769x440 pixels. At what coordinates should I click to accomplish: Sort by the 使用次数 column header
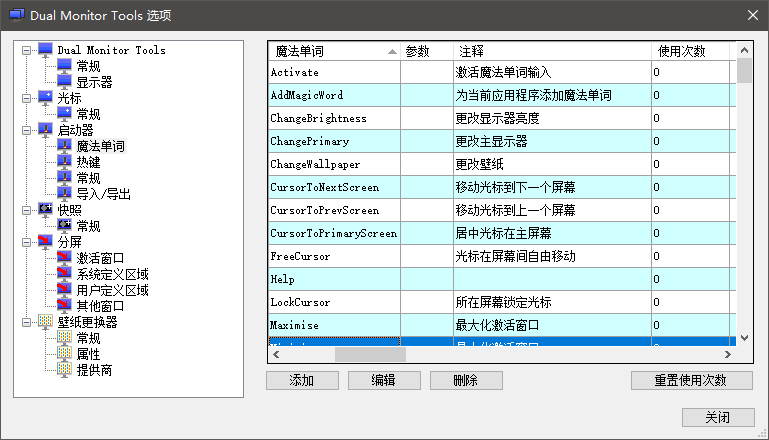coord(691,51)
